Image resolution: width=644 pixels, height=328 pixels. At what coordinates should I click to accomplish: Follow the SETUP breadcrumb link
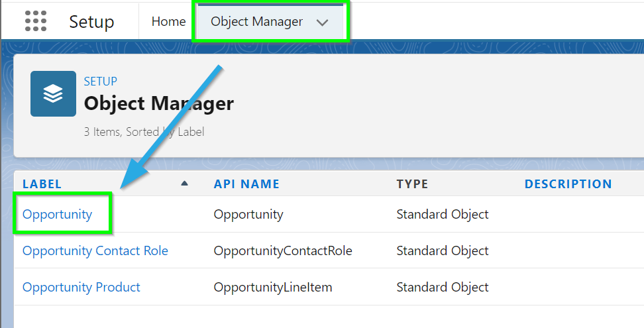101,81
